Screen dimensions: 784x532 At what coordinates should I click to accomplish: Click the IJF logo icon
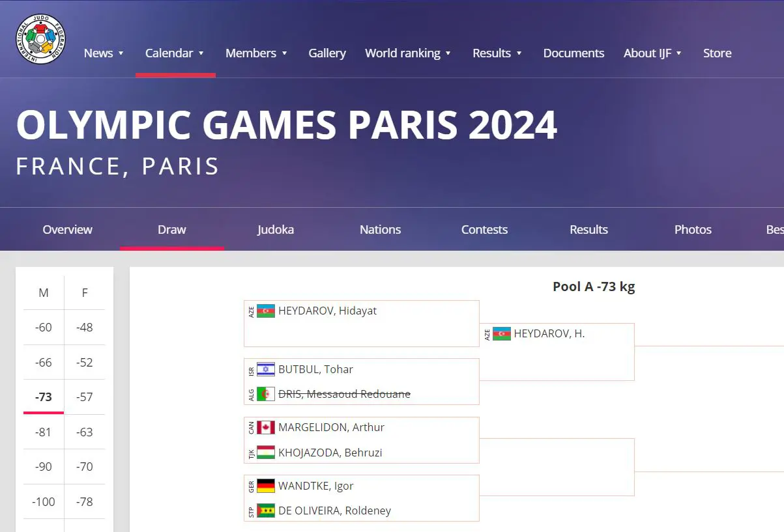pos(41,39)
